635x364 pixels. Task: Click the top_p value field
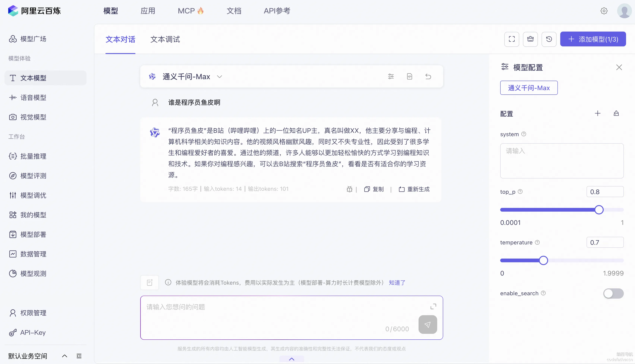click(605, 192)
